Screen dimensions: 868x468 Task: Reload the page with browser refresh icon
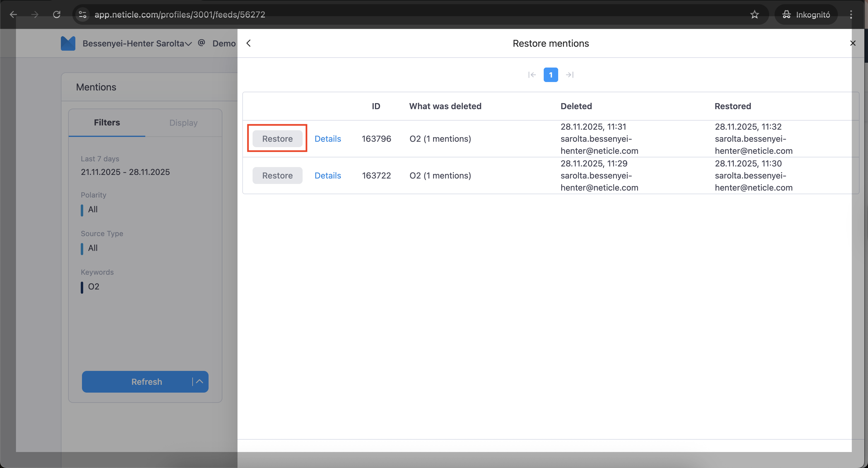coord(57,14)
